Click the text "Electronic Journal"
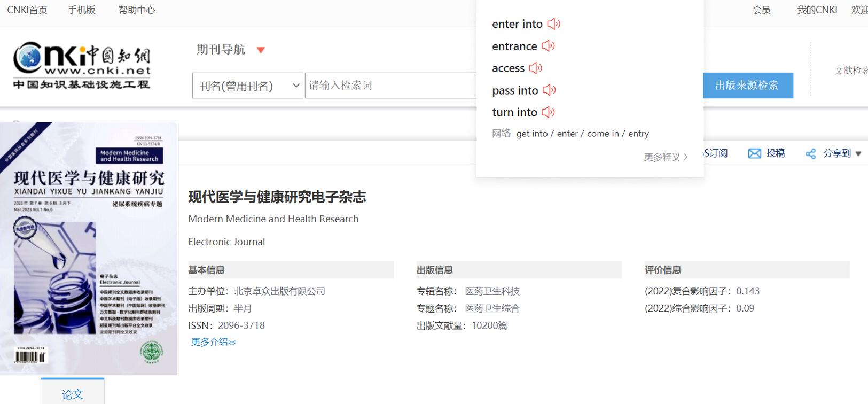The height and width of the screenshot is (404, 868). 226,242
